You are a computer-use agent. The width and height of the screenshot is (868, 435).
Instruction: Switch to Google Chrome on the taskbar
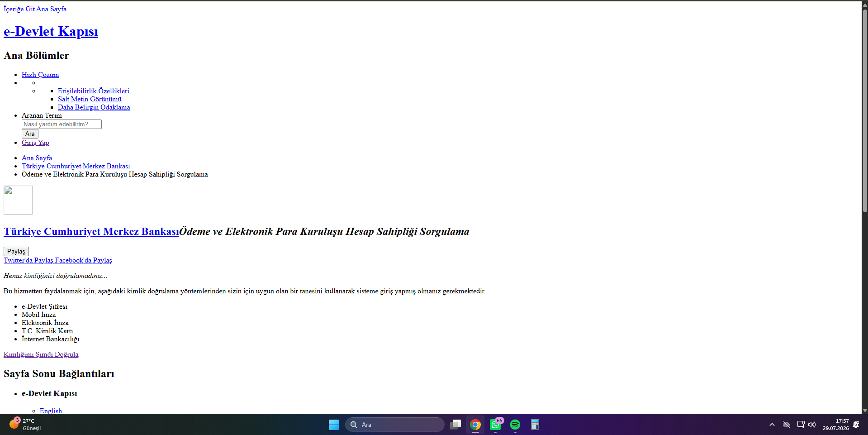coord(475,425)
